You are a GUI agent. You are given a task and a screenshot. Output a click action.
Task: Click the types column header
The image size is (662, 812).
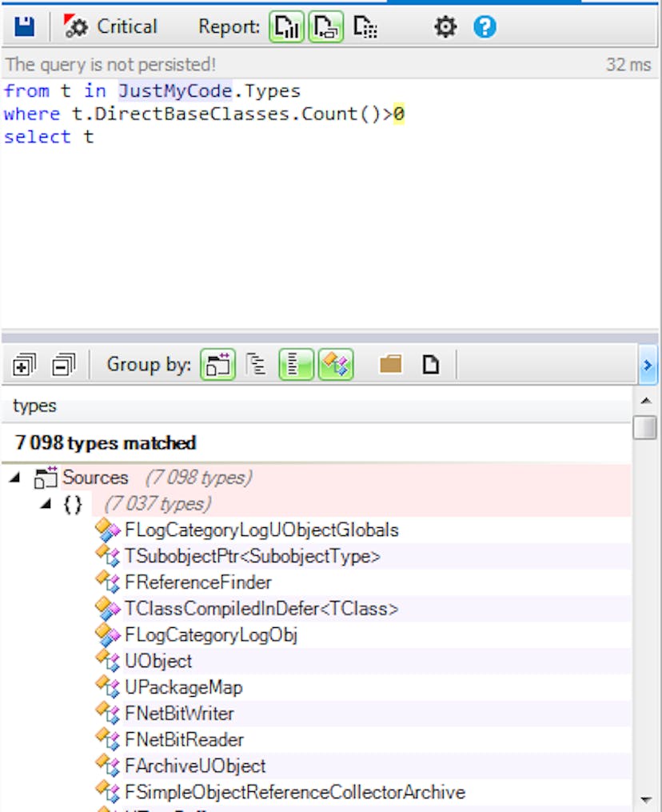[x=34, y=406]
